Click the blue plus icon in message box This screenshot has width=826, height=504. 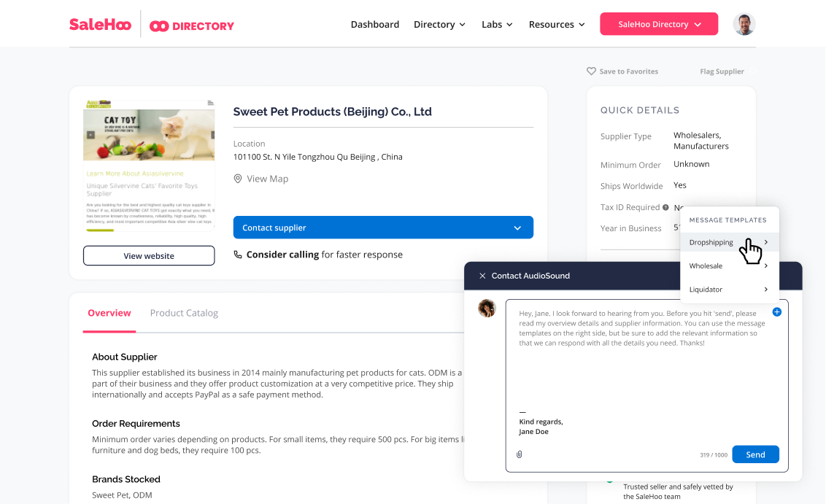click(x=776, y=312)
